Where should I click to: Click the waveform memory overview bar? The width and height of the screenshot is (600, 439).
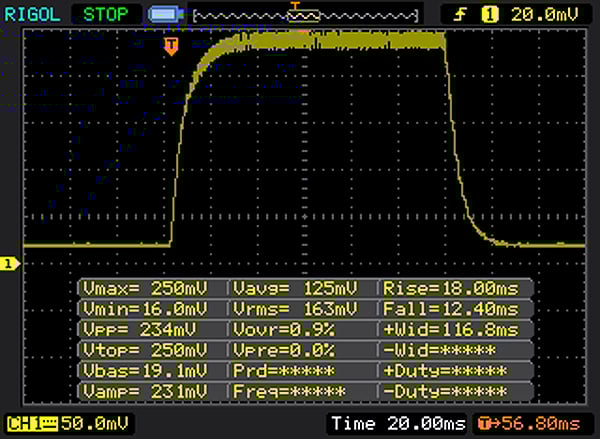coord(306,16)
